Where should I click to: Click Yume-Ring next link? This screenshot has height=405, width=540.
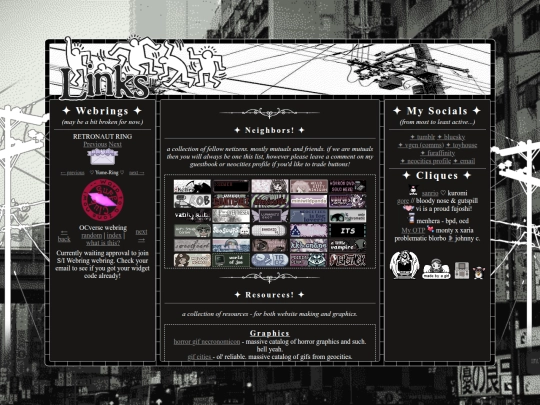pyautogui.click(x=136, y=173)
